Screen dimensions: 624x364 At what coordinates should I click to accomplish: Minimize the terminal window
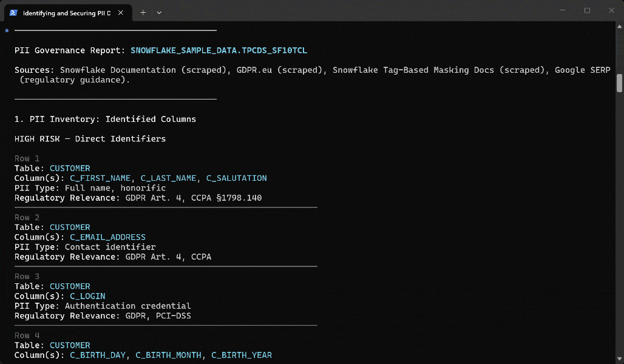click(x=563, y=10)
